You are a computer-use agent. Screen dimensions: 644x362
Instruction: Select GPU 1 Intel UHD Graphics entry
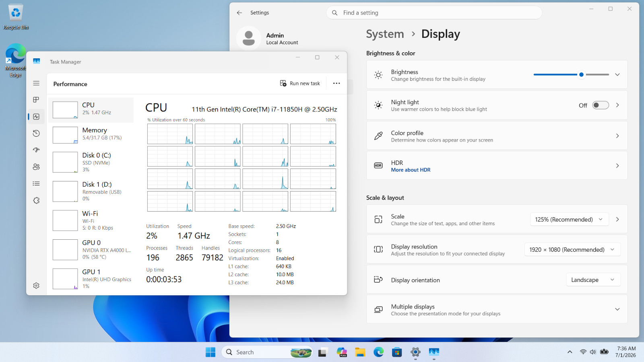91,279
